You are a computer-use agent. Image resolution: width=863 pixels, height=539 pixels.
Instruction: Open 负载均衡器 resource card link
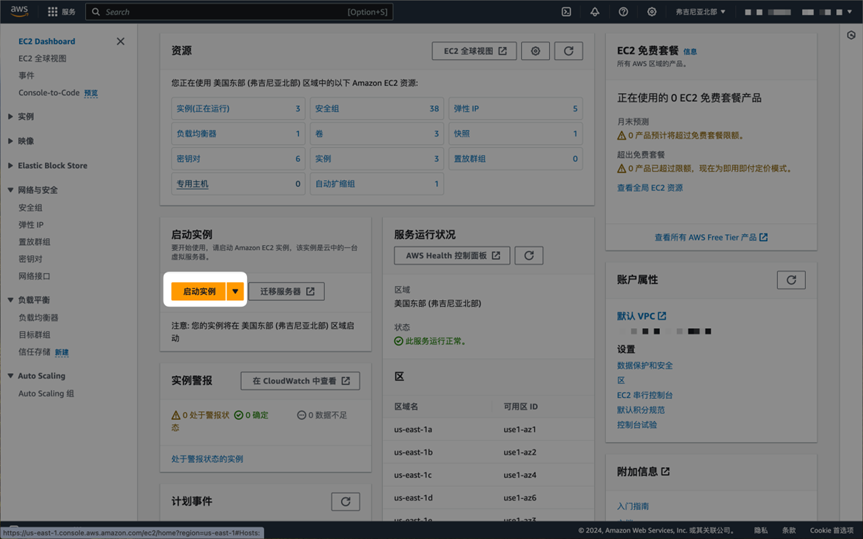point(196,134)
